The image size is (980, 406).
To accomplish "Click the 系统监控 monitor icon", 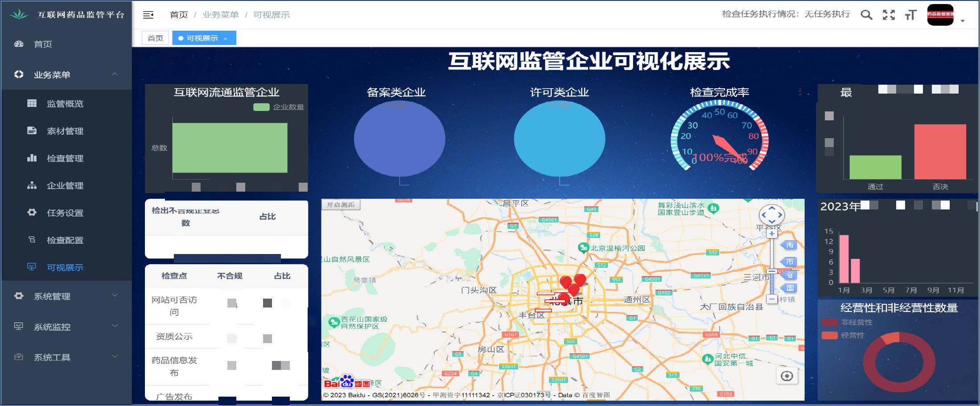I will 19,326.
